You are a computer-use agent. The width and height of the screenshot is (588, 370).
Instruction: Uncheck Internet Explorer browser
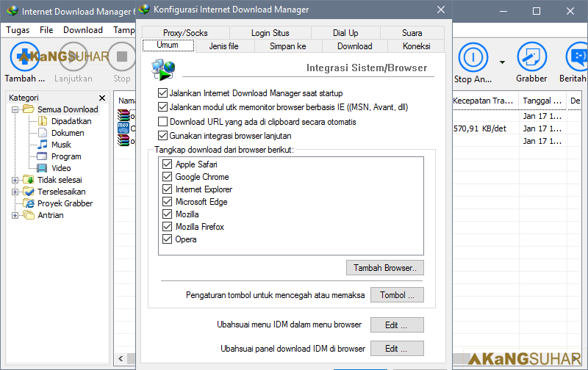pyautogui.click(x=168, y=189)
